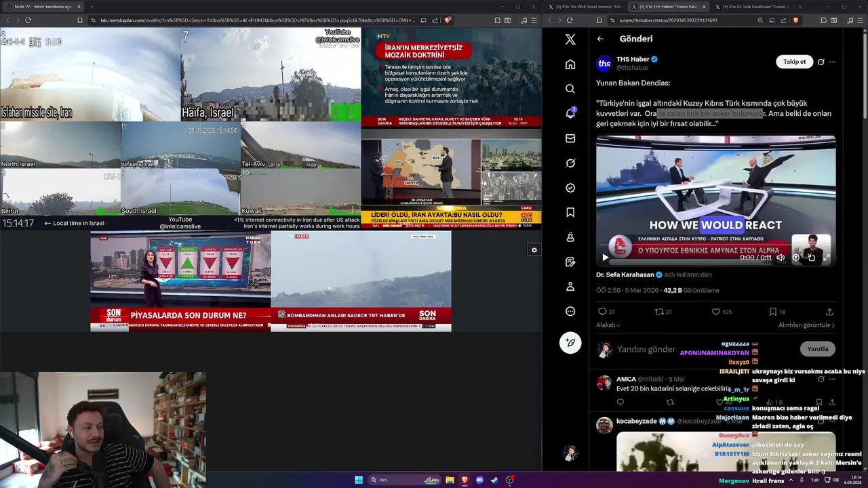868x488 pixels.
Task: Open X profile icon in sidebar
Action: [x=570, y=287]
